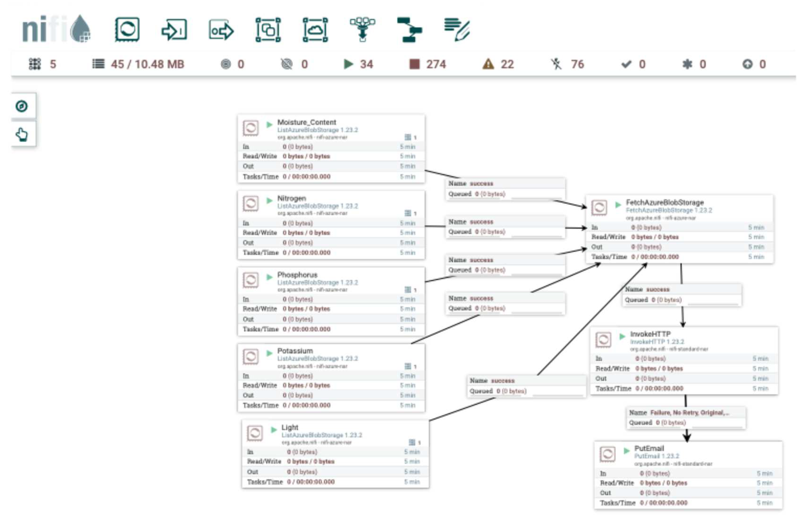Click the Process Group toolbar icon

click(268, 30)
